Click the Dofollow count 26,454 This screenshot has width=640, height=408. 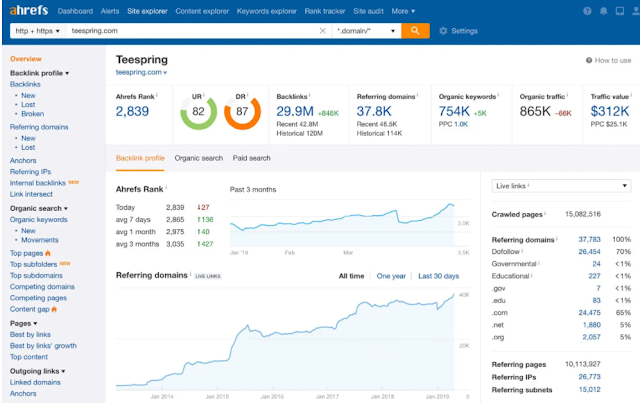[589, 252]
